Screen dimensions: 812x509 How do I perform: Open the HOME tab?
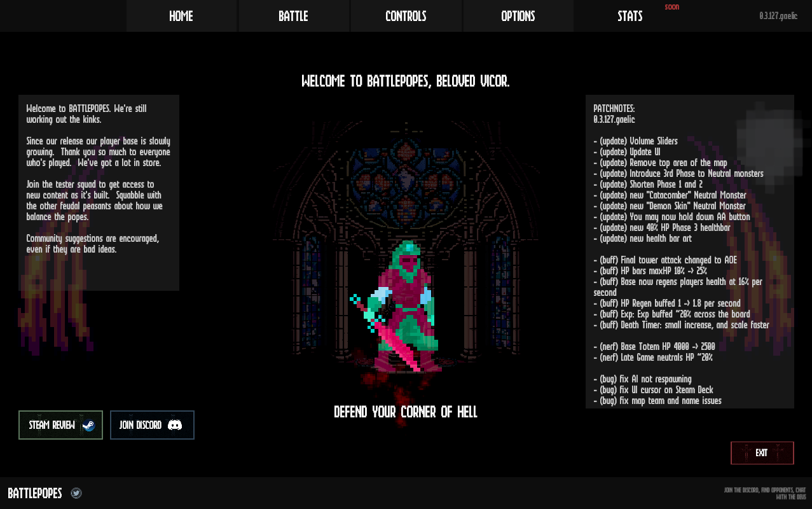coord(181,16)
